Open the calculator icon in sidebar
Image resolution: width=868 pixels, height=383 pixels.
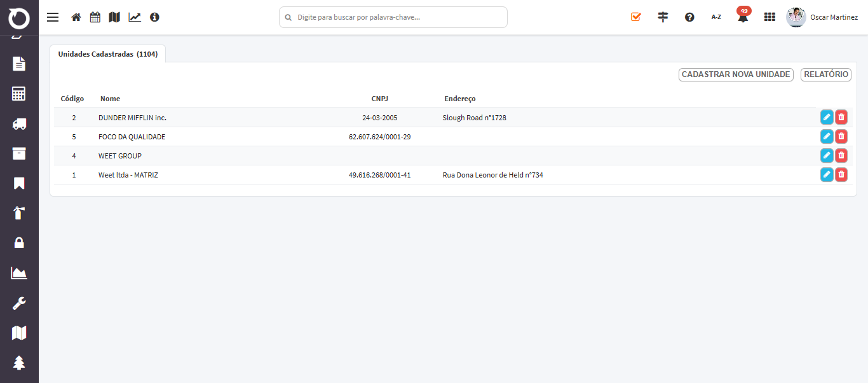coord(19,94)
